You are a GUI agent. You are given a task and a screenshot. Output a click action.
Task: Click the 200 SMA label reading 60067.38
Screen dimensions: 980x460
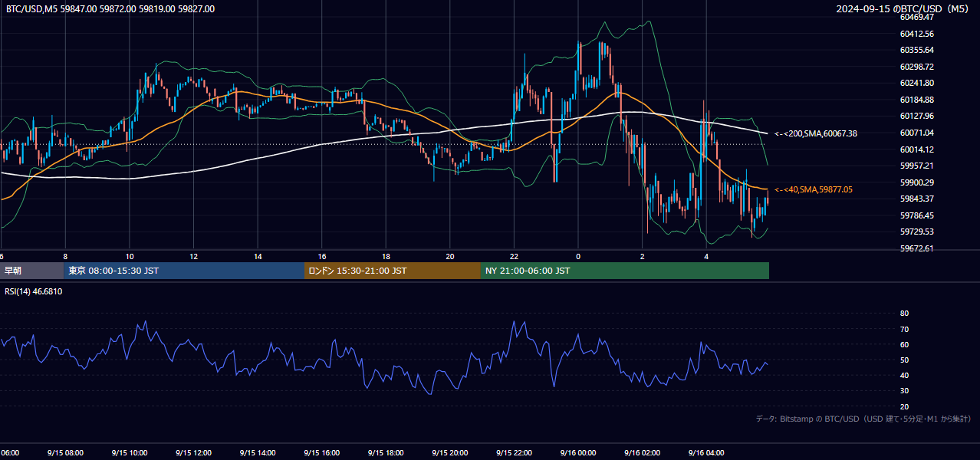pos(816,133)
